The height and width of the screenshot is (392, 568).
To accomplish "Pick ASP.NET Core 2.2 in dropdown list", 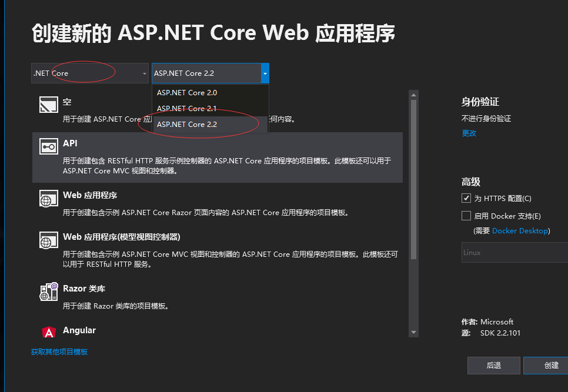I will [x=187, y=125].
